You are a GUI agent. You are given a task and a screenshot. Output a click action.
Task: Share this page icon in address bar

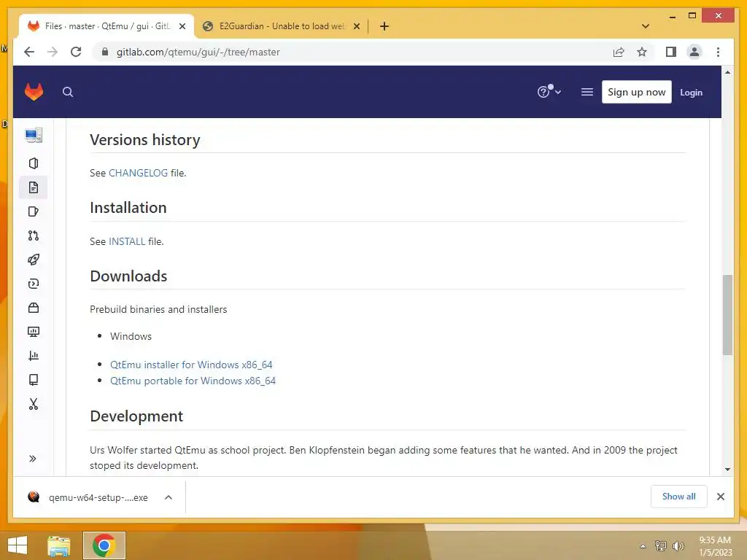[x=619, y=52]
